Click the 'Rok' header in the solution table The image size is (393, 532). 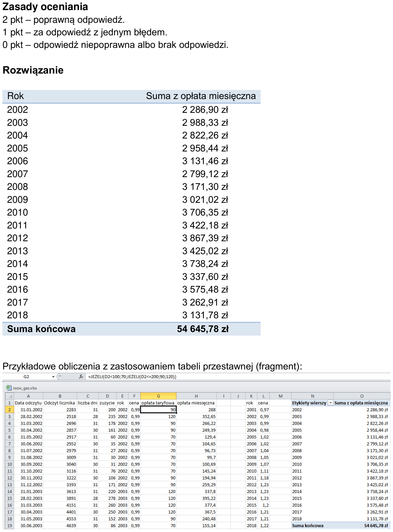(15, 96)
